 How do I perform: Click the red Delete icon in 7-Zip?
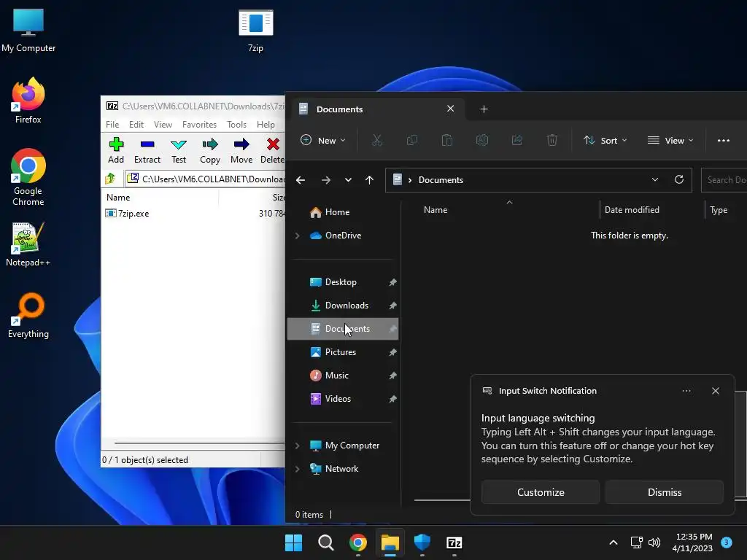tap(273, 150)
